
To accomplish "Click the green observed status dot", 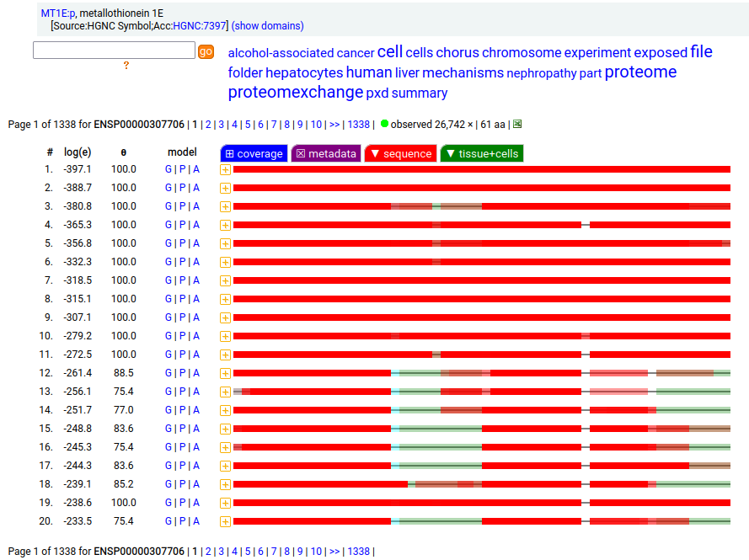I will coord(384,124).
